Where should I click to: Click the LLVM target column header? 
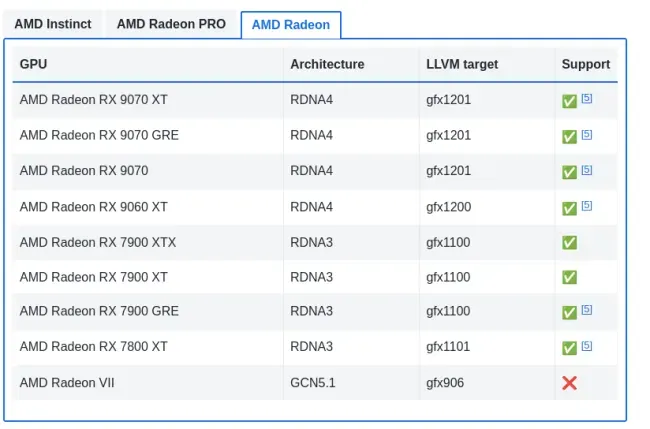pos(462,64)
